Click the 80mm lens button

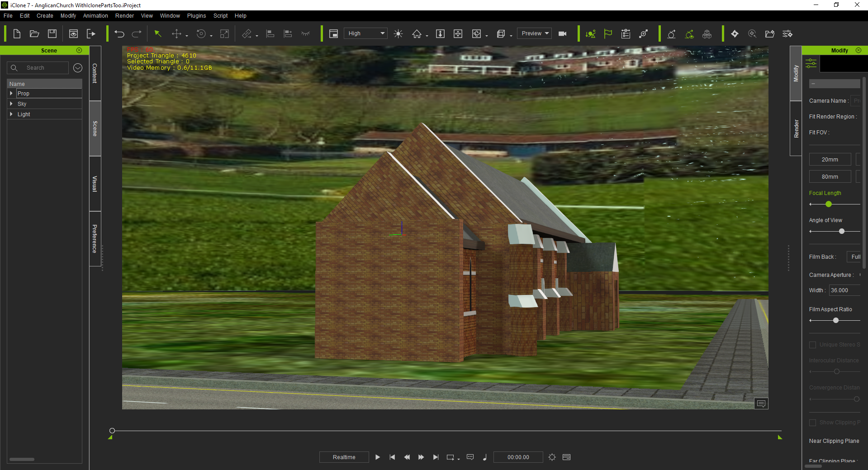pyautogui.click(x=830, y=177)
